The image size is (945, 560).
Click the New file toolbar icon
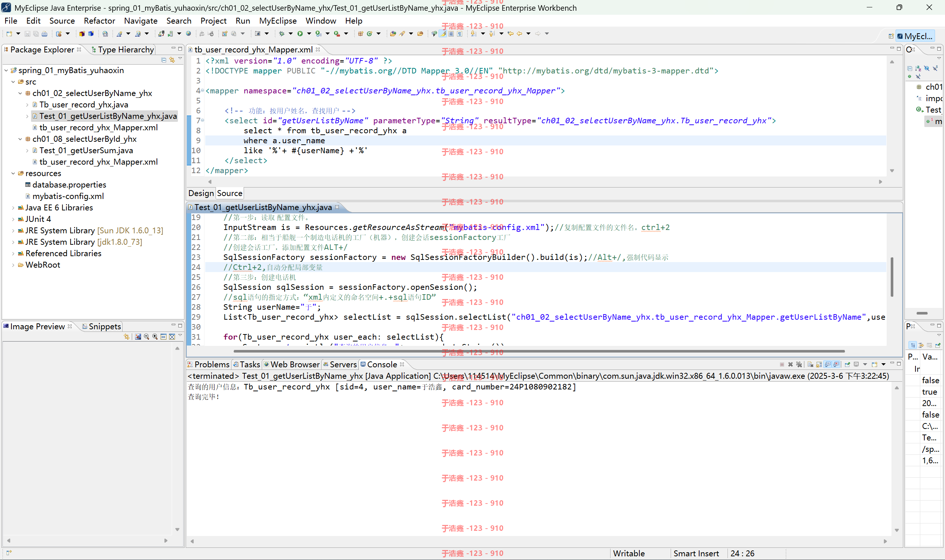click(9, 34)
